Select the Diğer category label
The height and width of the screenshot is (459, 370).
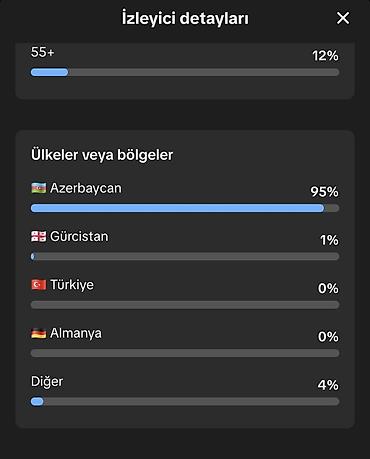pyautogui.click(x=47, y=382)
